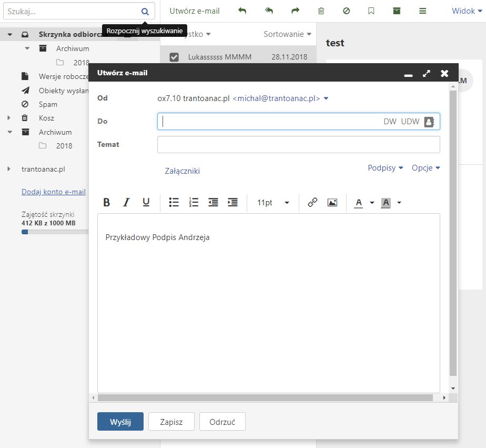This screenshot has height=448, width=486.
Task: Click the Delete trash icon in toolbar
Action: pos(321,11)
